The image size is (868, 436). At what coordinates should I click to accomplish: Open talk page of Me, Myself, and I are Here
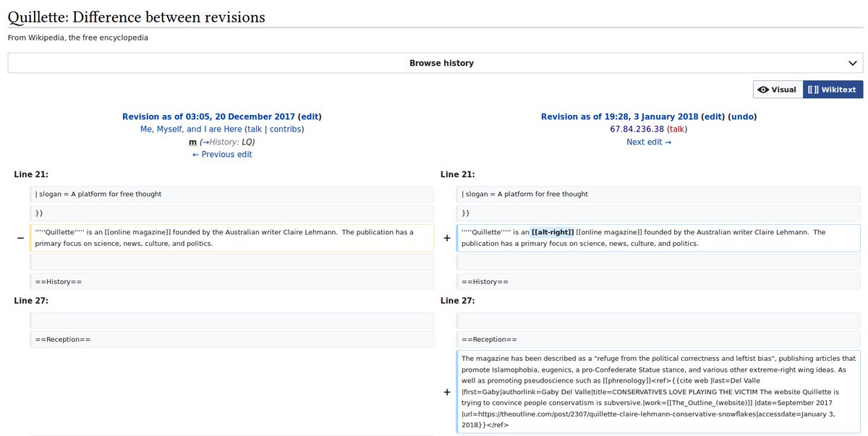[254, 129]
